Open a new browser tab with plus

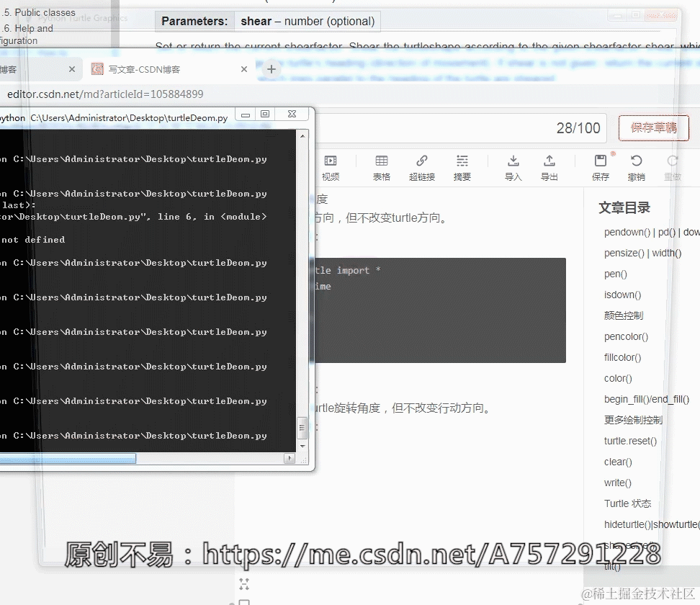(271, 69)
